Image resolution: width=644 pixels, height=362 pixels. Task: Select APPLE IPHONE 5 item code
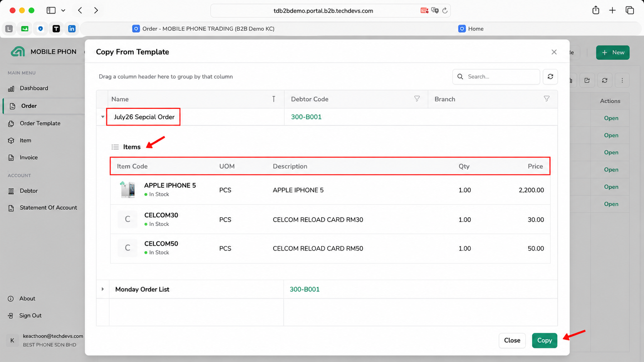tap(170, 185)
